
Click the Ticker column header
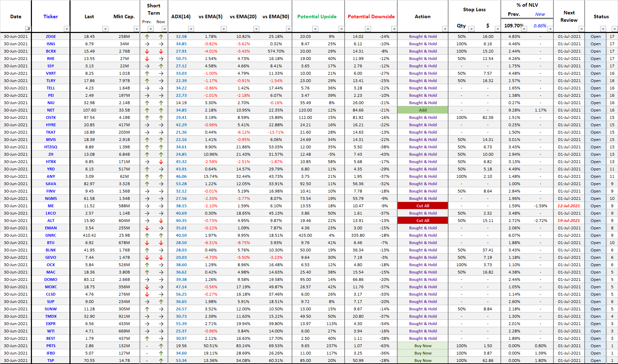click(51, 16)
